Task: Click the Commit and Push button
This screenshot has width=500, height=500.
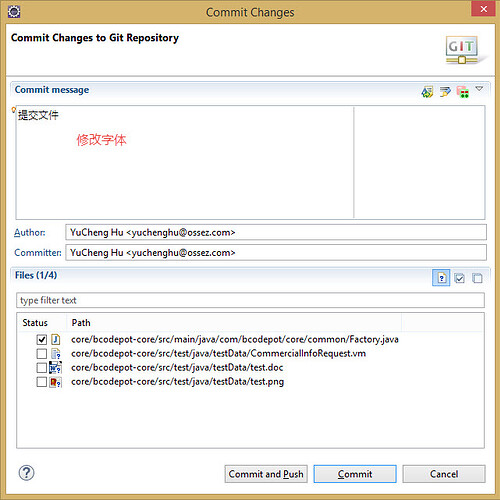Action: 266,474
